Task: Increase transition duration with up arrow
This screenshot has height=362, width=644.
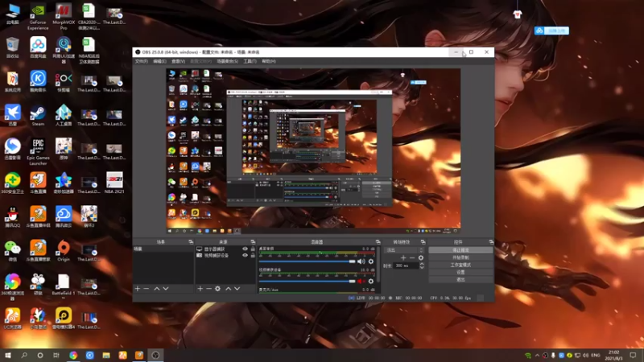Action: 422,264
